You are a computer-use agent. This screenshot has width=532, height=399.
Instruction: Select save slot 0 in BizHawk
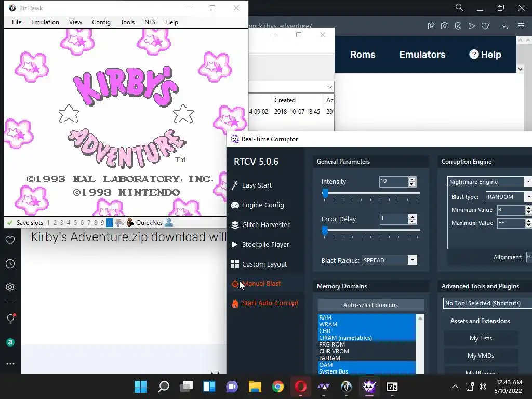click(x=109, y=223)
